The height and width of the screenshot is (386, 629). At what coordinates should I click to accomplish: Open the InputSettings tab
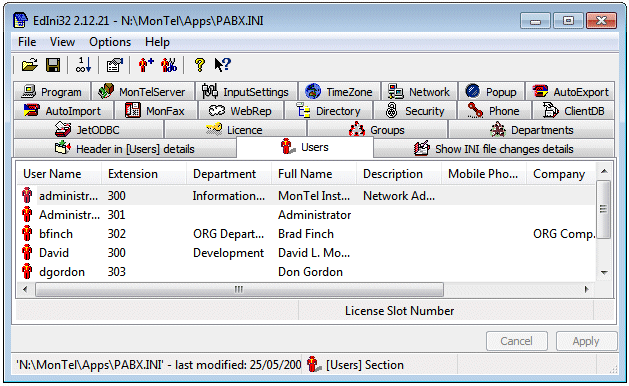click(246, 91)
